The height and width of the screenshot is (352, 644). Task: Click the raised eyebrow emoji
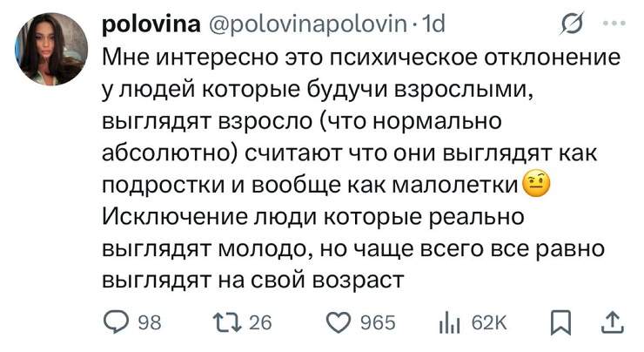point(536,185)
